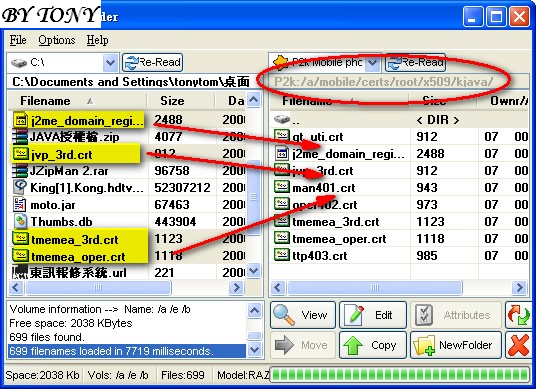This screenshot has width=536, height=389.
Task: Click the red-green refresh arrows icon
Action: click(x=518, y=315)
